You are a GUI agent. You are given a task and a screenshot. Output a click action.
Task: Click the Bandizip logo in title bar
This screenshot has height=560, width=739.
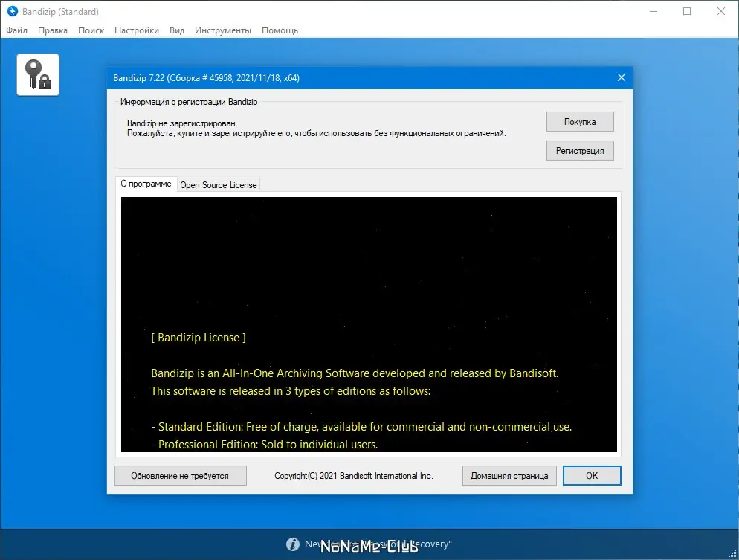[13, 11]
